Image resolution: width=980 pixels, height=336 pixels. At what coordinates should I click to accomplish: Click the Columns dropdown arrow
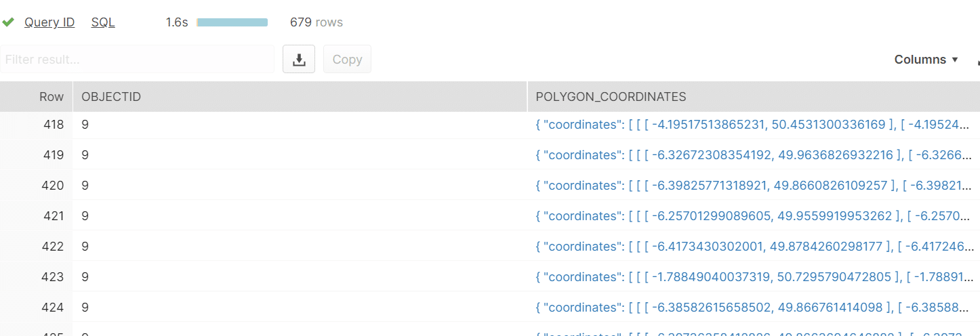[955, 60]
